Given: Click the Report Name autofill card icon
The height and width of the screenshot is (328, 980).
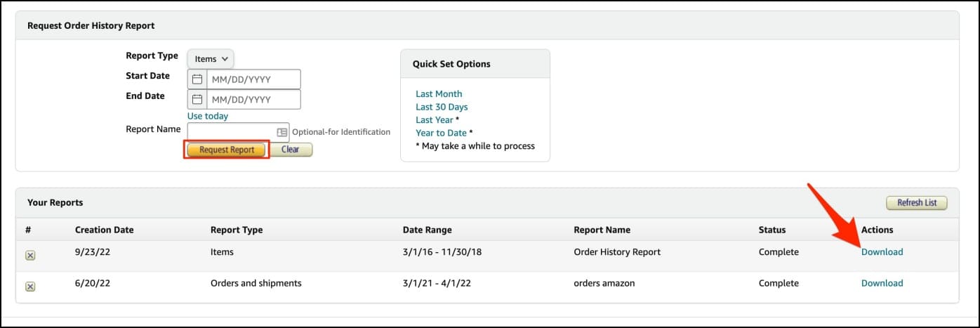Looking at the screenshot, I should tap(282, 132).
